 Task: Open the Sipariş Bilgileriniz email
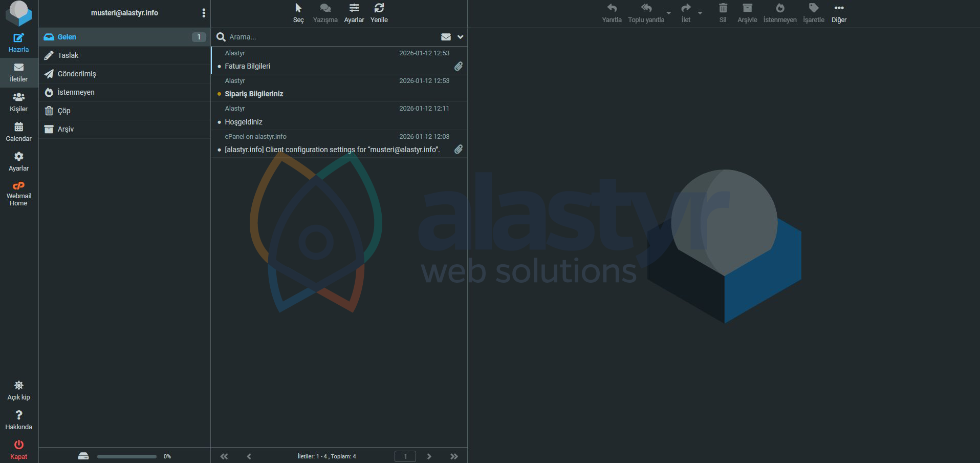[254, 94]
